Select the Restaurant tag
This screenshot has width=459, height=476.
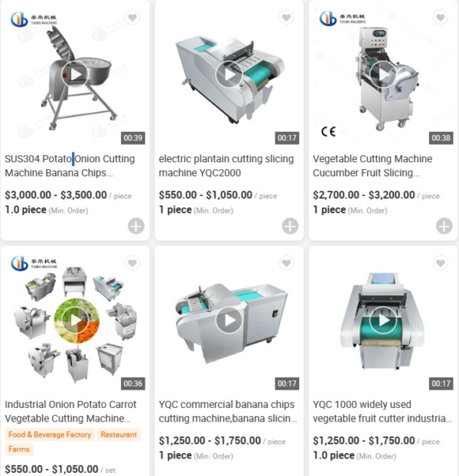tap(119, 435)
